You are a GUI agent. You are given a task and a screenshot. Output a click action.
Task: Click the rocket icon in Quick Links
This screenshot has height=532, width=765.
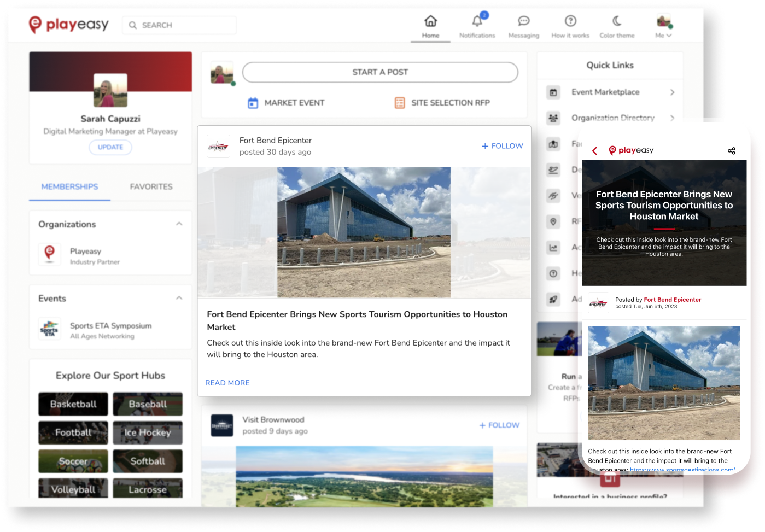[553, 299]
